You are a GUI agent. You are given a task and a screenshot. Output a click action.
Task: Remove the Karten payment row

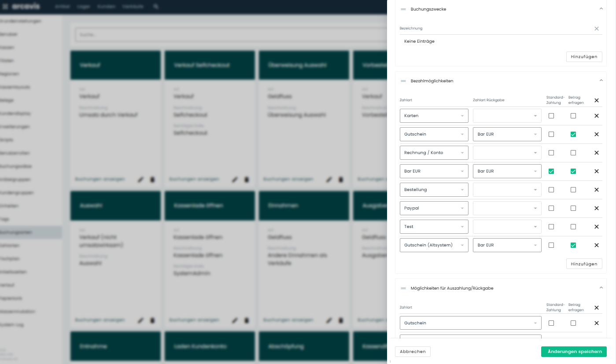(x=596, y=116)
